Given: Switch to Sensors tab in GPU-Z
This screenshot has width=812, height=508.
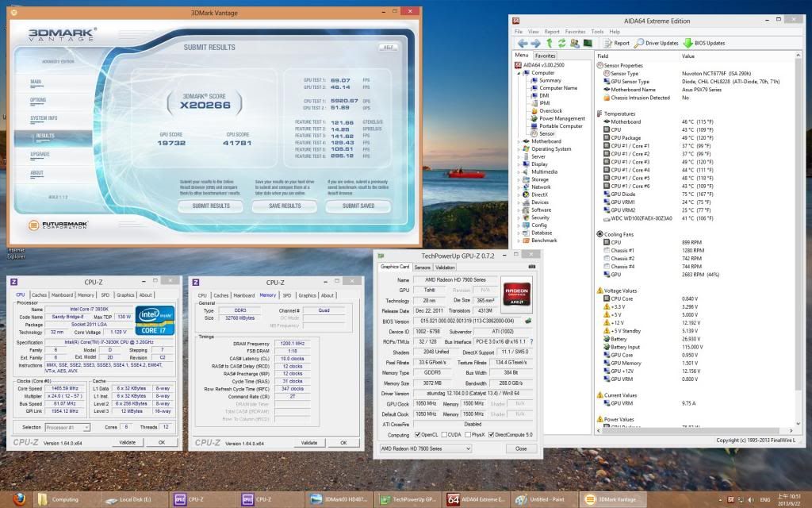Looking at the screenshot, I should (x=422, y=267).
